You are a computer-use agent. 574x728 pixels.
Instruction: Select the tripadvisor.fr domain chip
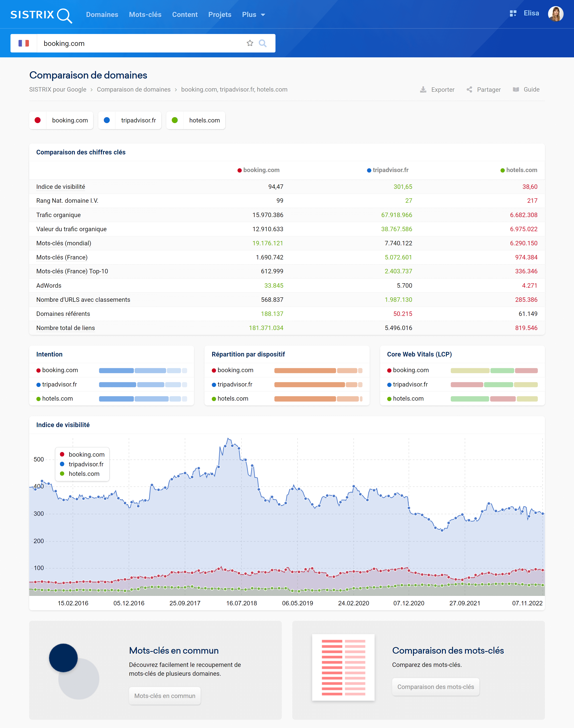tap(130, 120)
